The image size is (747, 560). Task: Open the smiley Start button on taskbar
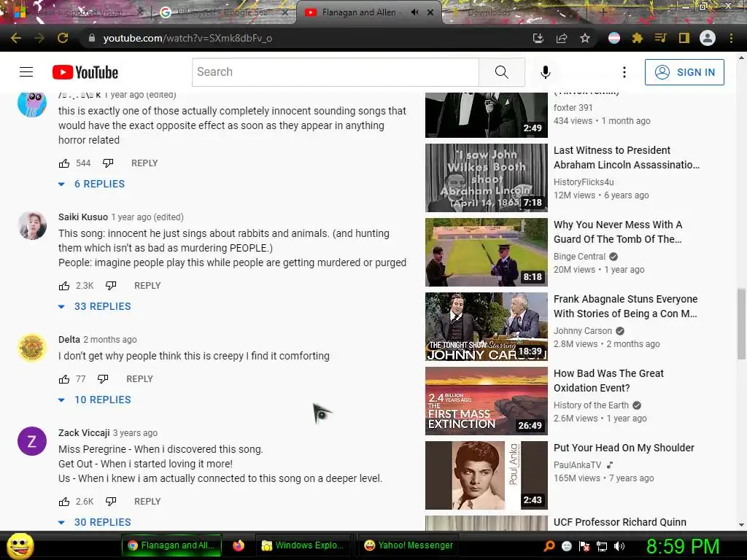[20, 545]
